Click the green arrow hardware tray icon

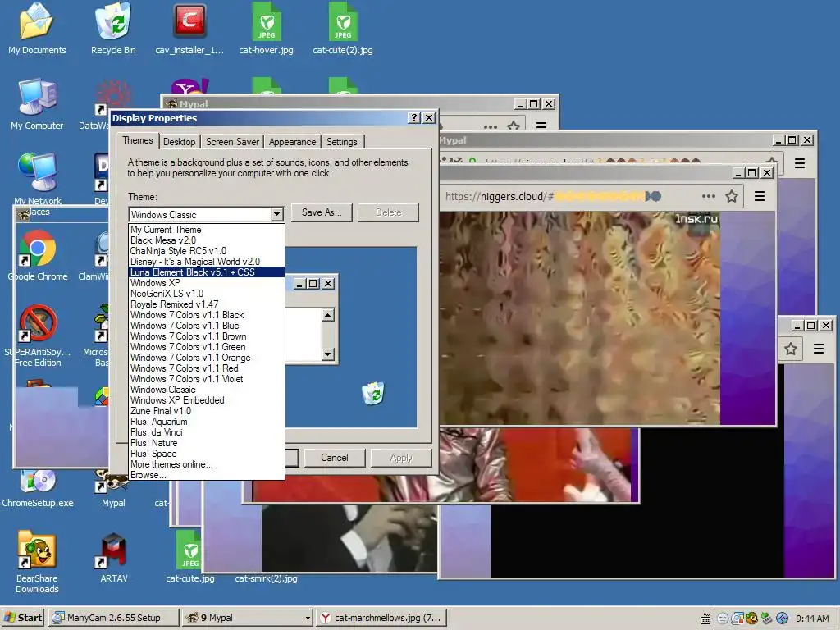pos(767,619)
